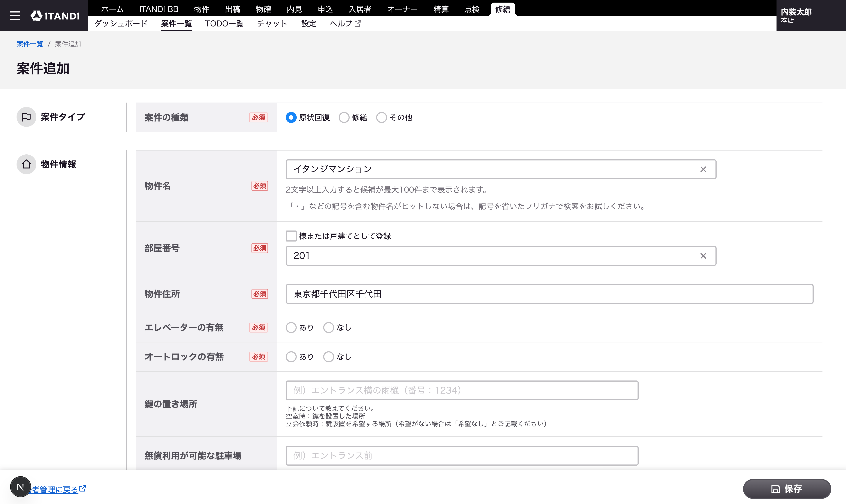846x504 pixels.
Task: Check 棟または戸建てとして登録 checkbox
Action: [x=291, y=236]
